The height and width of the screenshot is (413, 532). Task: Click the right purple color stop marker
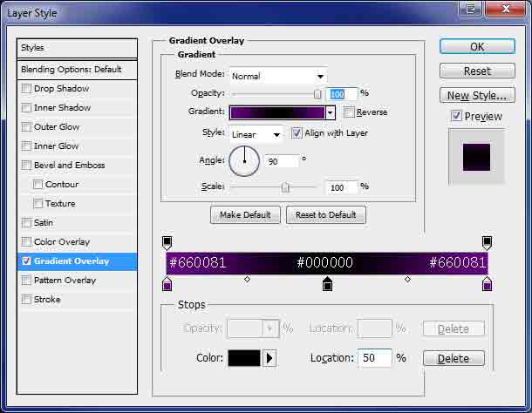(x=487, y=284)
